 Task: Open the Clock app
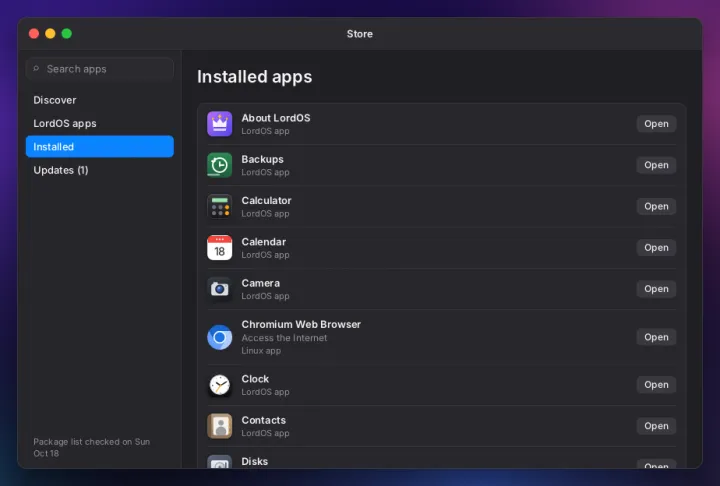656,385
